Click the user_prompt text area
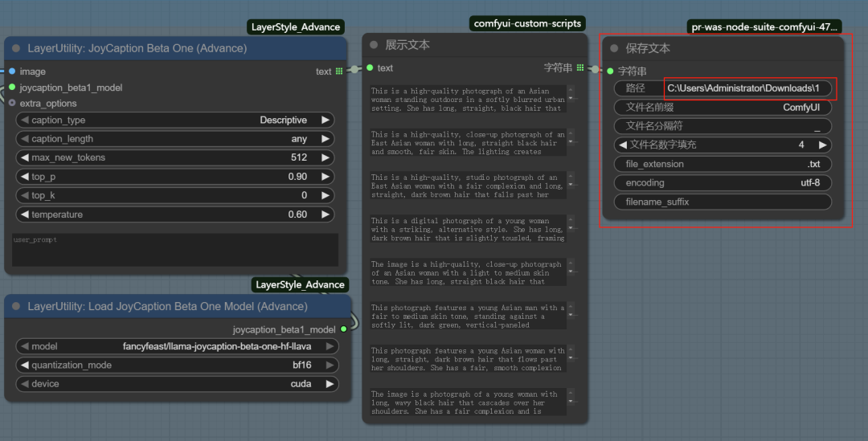Viewport: 868px width, 441px height. (175, 250)
